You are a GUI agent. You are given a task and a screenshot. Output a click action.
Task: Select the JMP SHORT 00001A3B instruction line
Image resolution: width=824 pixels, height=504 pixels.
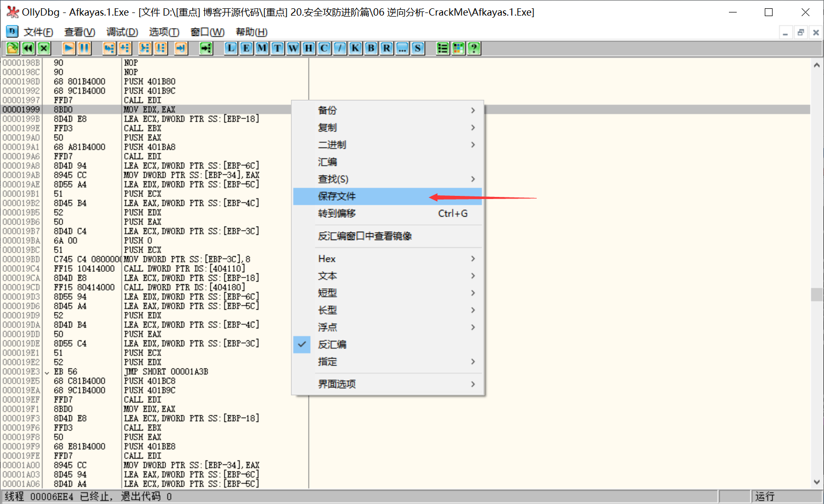pyautogui.click(x=166, y=372)
